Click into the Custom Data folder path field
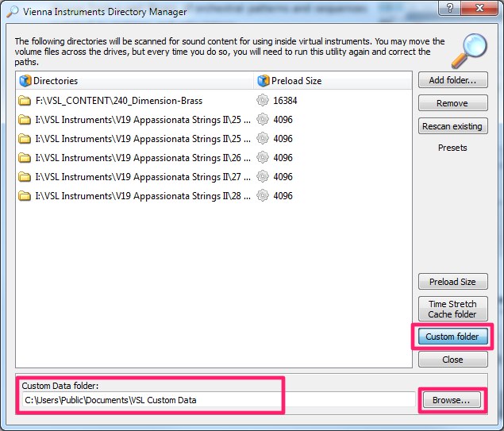 click(219, 400)
